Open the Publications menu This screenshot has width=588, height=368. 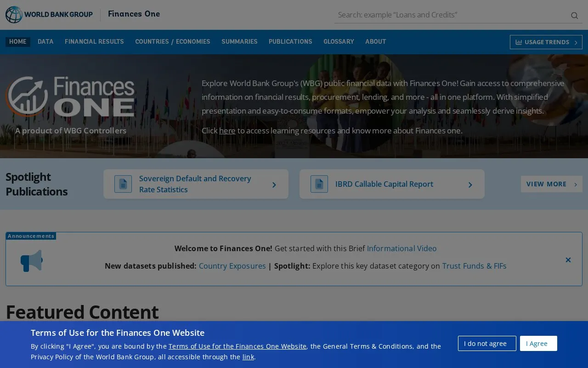point(290,42)
